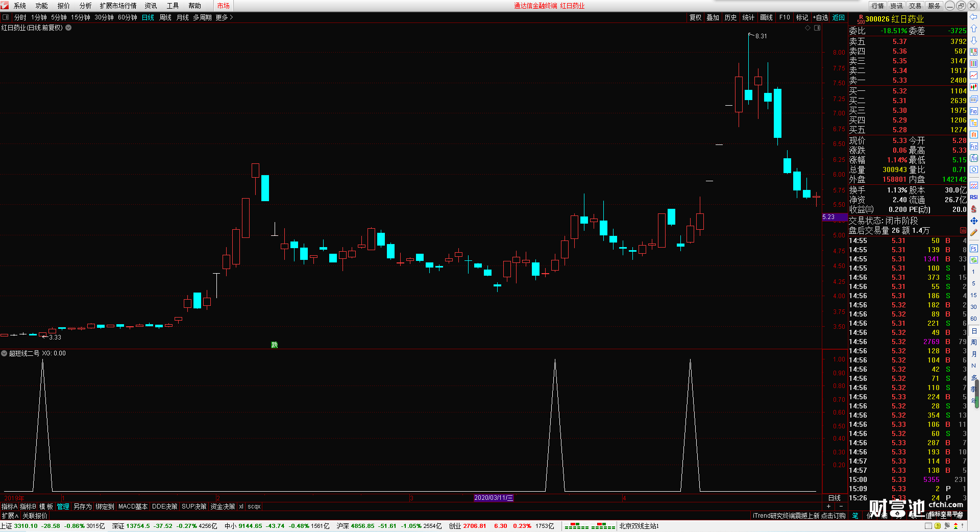Viewport: 980px width, 532px height.
Task: Click the circle icon in right sidebar
Action: tap(974, 170)
